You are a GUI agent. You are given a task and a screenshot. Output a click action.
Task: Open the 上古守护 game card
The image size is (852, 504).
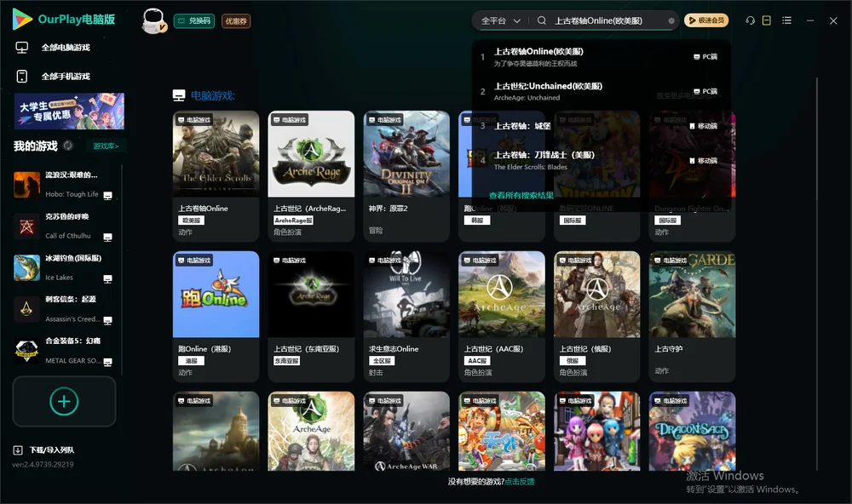(x=692, y=316)
